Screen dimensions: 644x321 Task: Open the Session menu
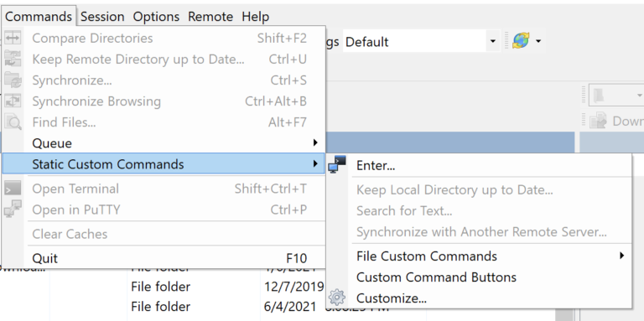[x=102, y=17]
